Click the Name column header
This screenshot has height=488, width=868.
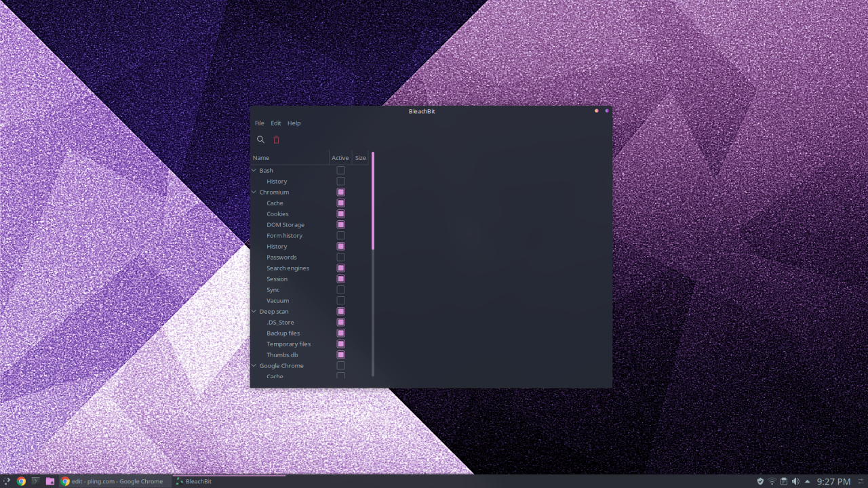(290, 157)
